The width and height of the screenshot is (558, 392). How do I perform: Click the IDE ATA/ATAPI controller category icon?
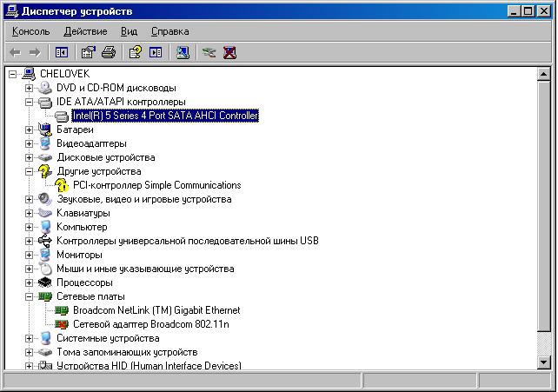tap(45, 102)
